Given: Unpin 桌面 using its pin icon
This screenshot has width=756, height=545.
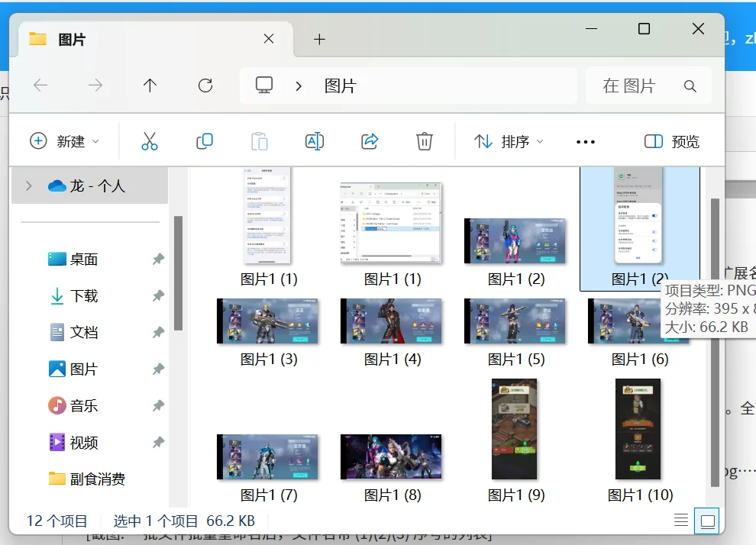Looking at the screenshot, I should [x=158, y=260].
